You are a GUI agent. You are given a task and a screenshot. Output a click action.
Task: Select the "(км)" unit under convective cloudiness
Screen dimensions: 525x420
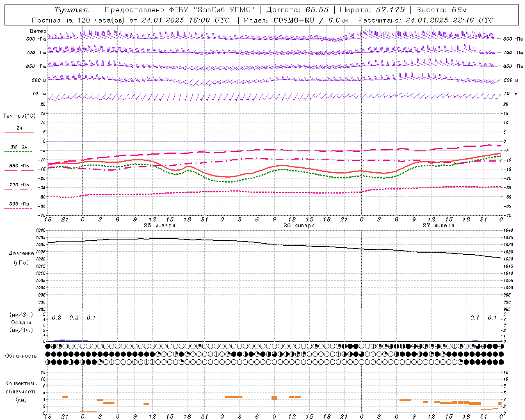pos(21,399)
